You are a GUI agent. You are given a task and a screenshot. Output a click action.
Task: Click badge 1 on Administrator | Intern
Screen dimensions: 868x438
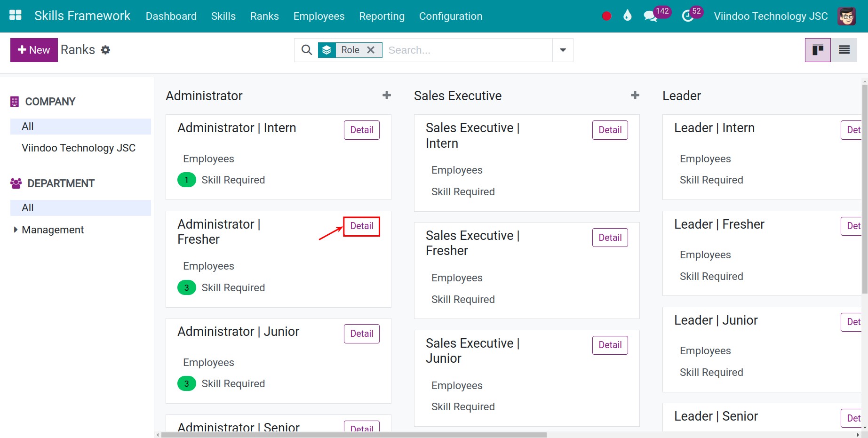187,180
